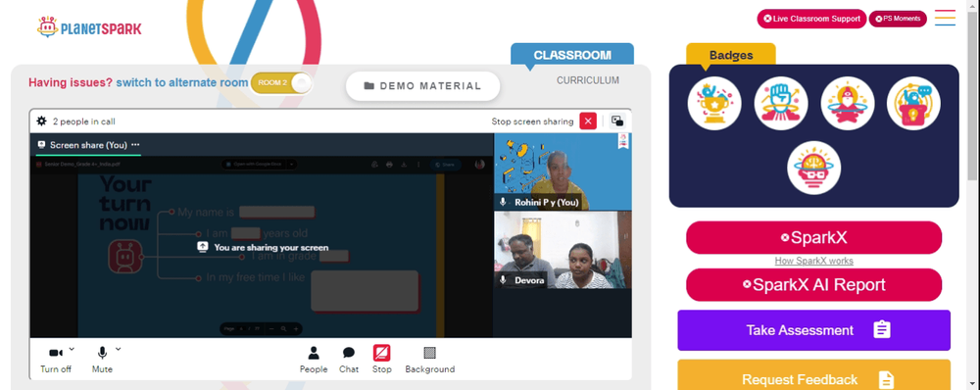Click the PlanetSpark logo

(89, 27)
